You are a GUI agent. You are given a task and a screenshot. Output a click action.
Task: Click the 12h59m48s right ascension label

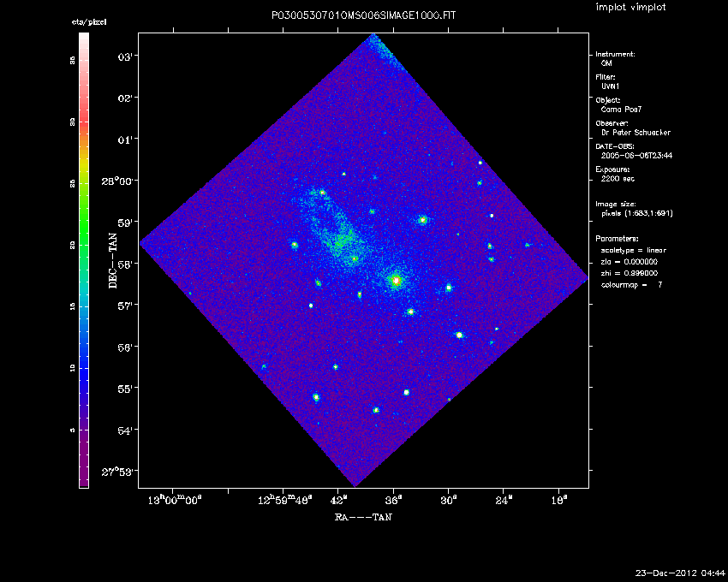click(285, 500)
